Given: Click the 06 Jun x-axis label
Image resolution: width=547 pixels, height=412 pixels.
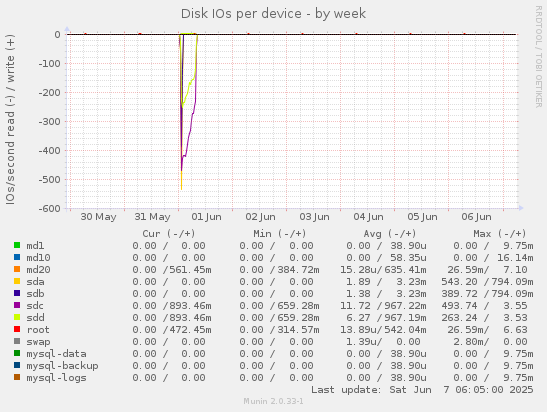Looking at the screenshot, I should (x=477, y=217).
